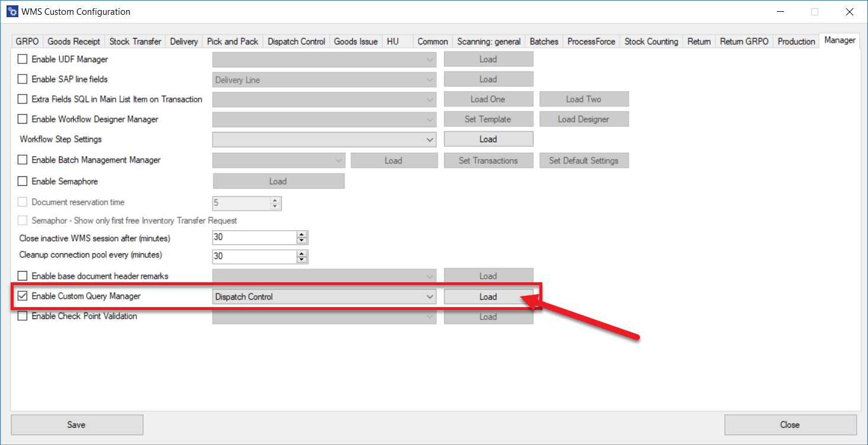Enable Workflow Designer Manager checkbox
Image resolution: width=868 pixels, height=445 pixels.
point(23,120)
